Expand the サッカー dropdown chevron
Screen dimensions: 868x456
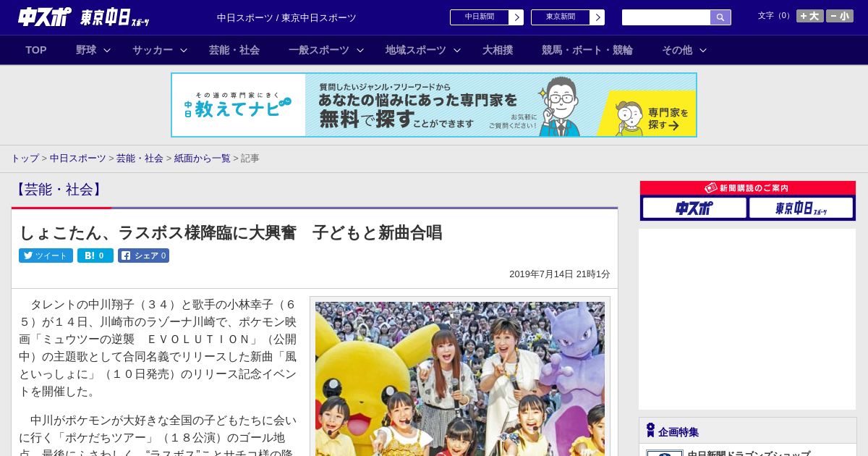(184, 50)
